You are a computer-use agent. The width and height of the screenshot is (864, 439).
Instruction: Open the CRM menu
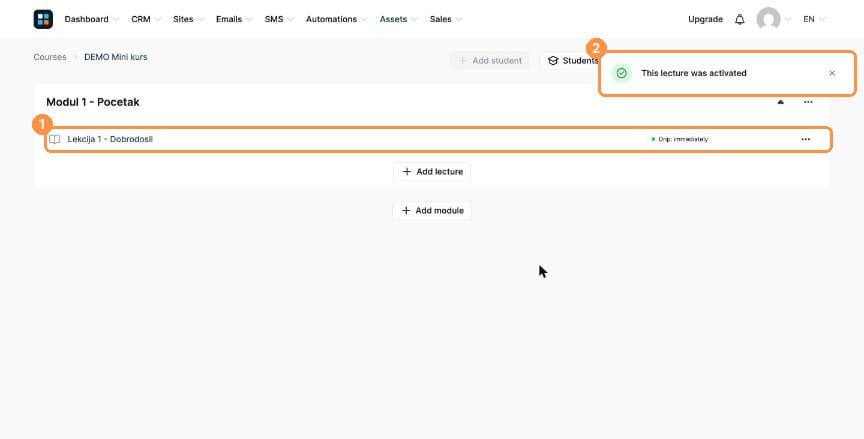[x=146, y=19]
